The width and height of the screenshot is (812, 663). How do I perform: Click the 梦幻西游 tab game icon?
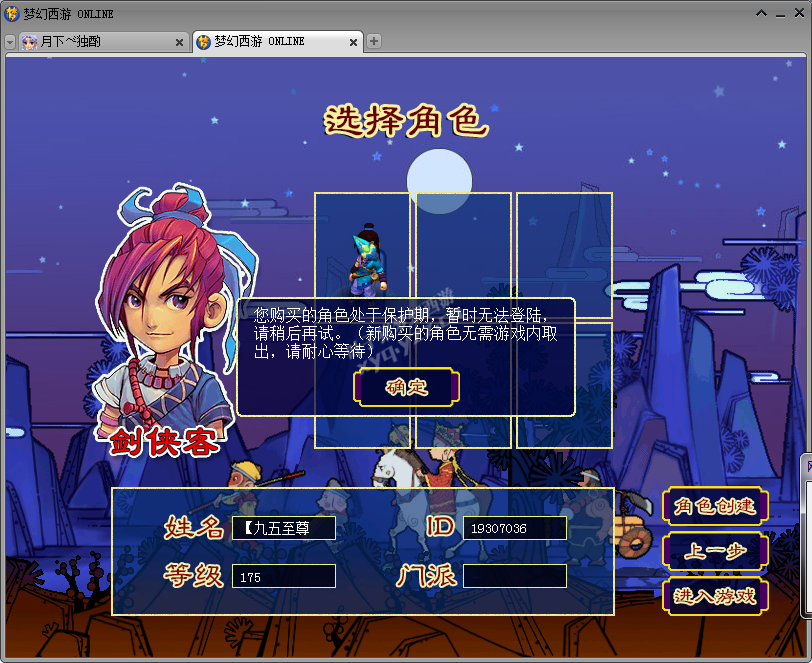[x=204, y=42]
